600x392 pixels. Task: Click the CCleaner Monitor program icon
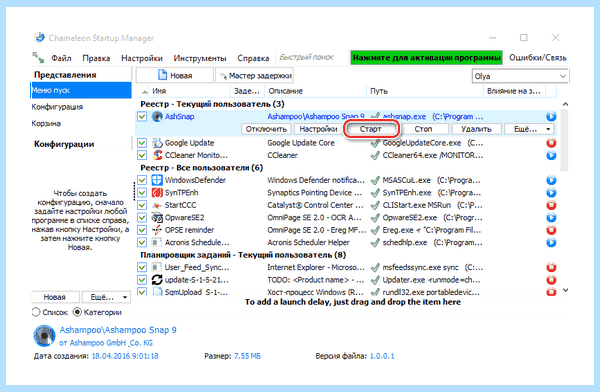pos(157,155)
